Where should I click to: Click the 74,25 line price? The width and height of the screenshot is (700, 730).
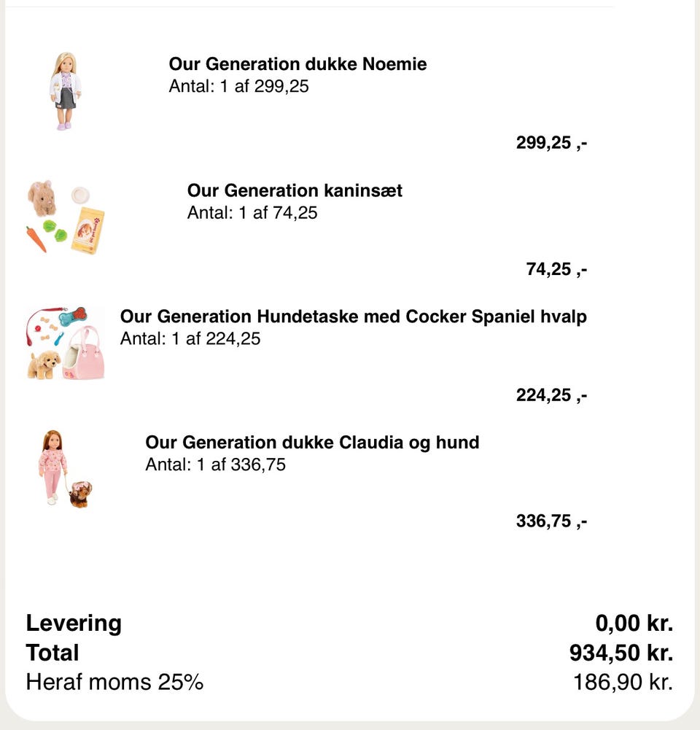pyautogui.click(x=556, y=269)
